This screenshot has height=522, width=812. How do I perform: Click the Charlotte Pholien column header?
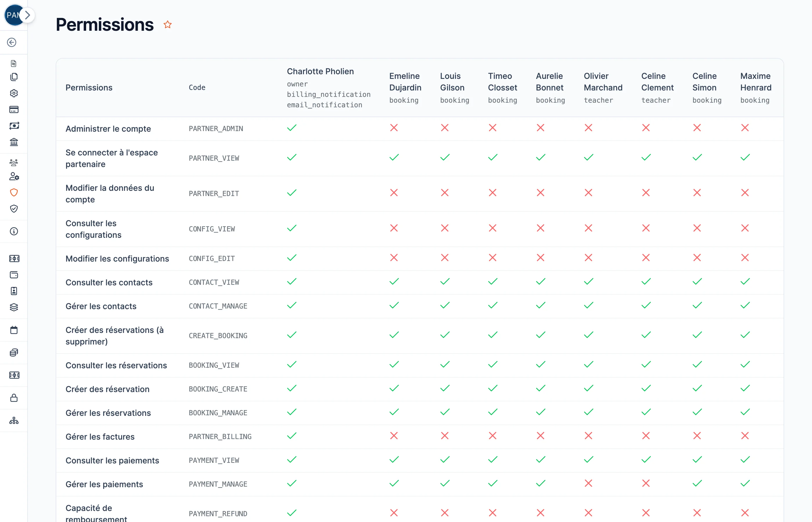click(x=328, y=88)
